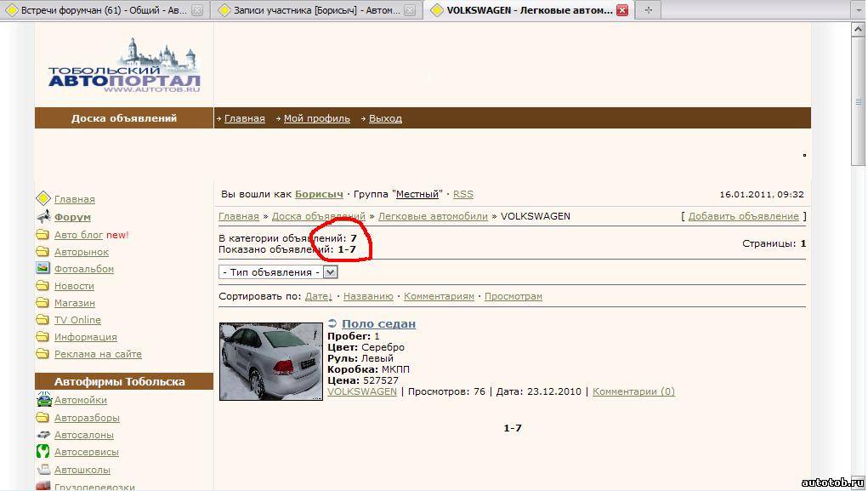Image resolution: width=868 pixels, height=491 pixels.
Task: Click folder icon beside Авторынок
Action: (43, 251)
